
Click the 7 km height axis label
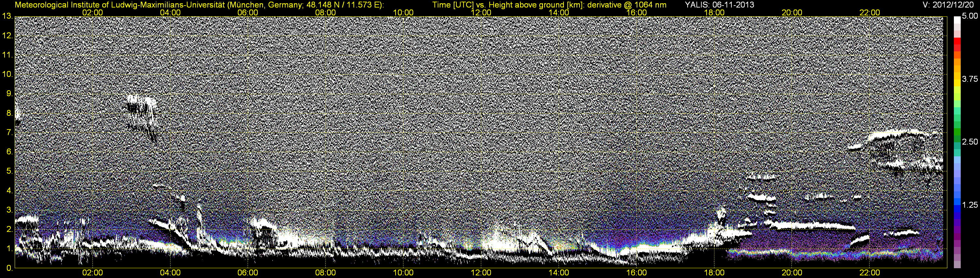9,132
